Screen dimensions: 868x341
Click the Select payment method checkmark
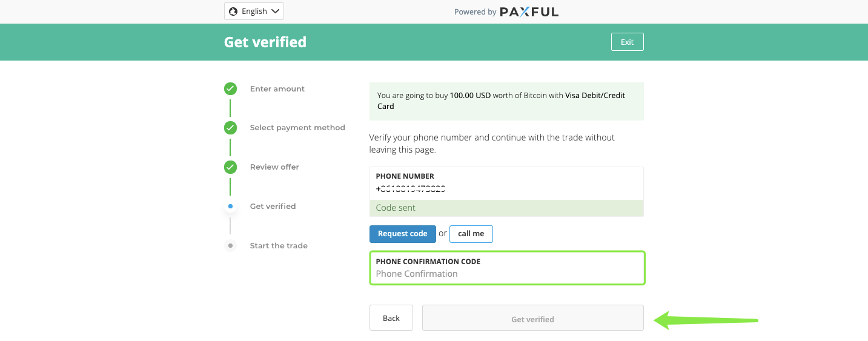(x=230, y=128)
